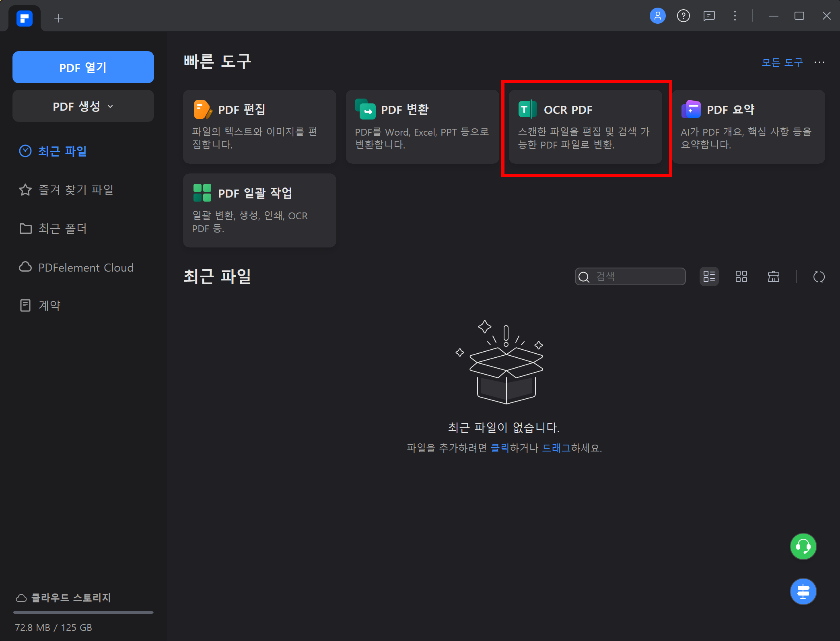
Task: Click the 클라우드 스토리지 label
Action: point(71,598)
